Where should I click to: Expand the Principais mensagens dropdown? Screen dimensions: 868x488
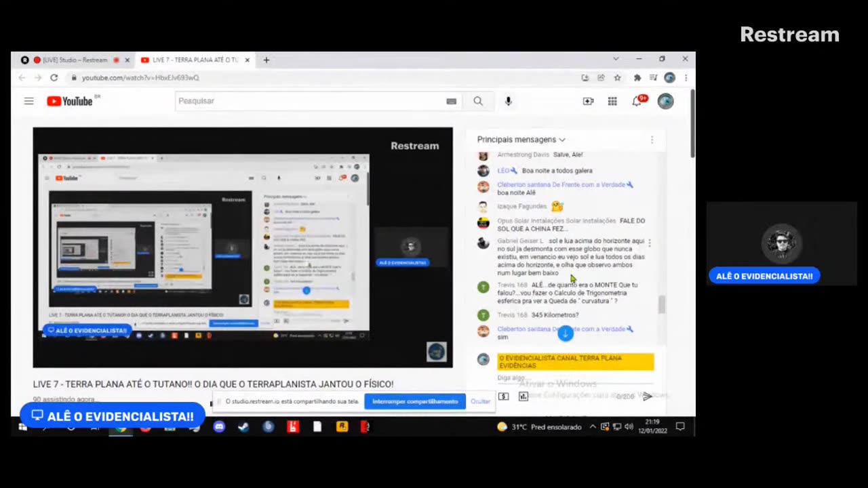pyautogui.click(x=521, y=140)
